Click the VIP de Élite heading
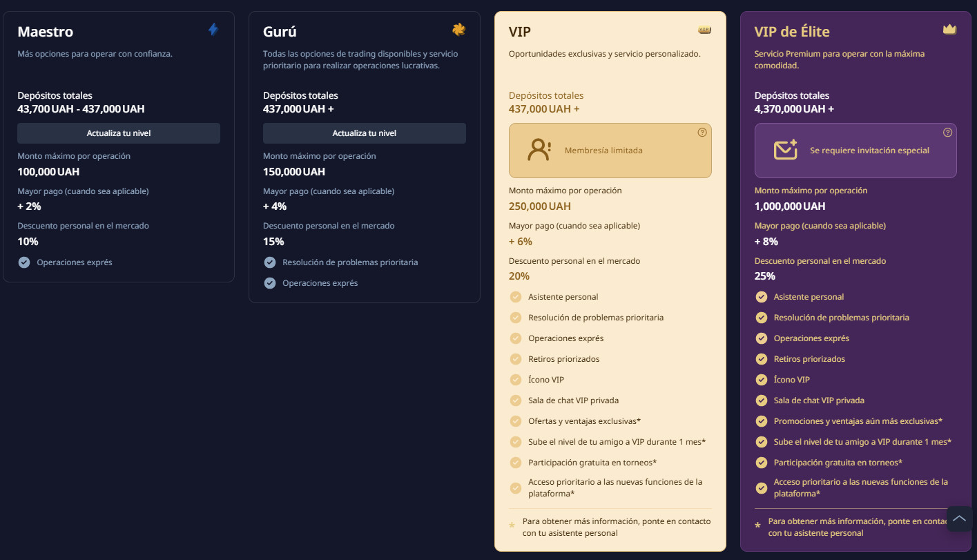This screenshot has height=560, width=977. tap(792, 32)
